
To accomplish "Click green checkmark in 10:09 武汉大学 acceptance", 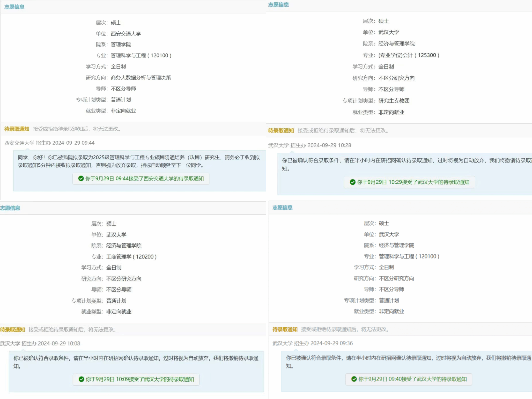I will pyautogui.click(x=82, y=379).
